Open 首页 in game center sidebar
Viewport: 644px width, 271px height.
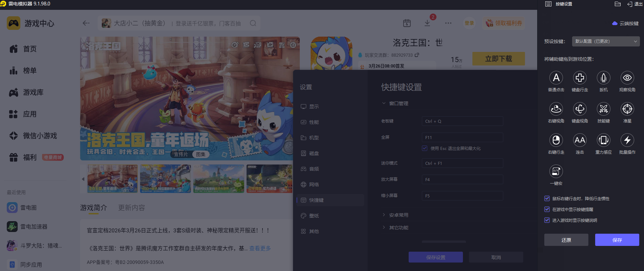[23, 49]
